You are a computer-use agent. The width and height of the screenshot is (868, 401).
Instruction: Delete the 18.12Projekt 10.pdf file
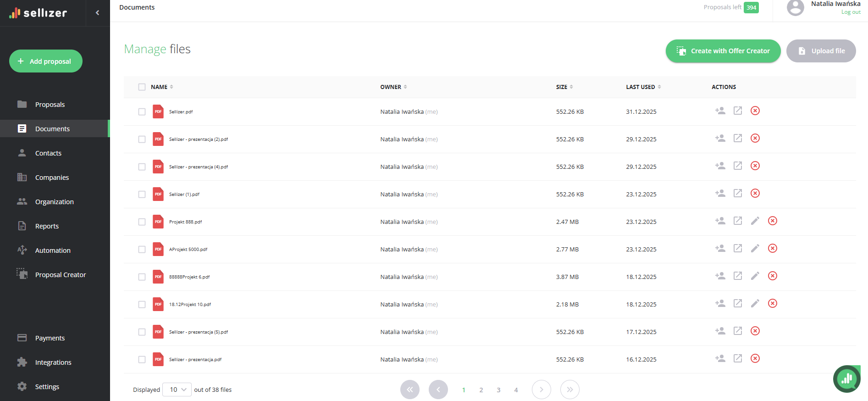tap(772, 304)
